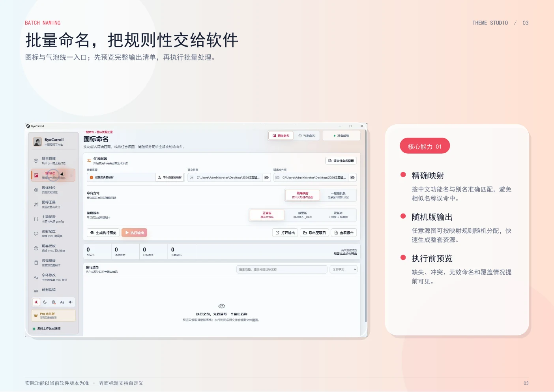This screenshot has height=392, width=554.
Task: Click the Pro 永久版 crown badge
Action: pyautogui.click(x=53, y=315)
